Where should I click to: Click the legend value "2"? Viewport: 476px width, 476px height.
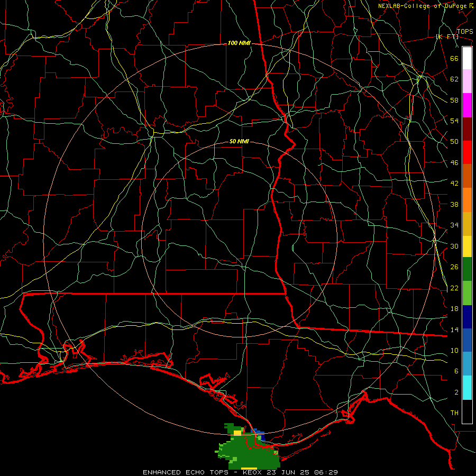tap(456, 392)
